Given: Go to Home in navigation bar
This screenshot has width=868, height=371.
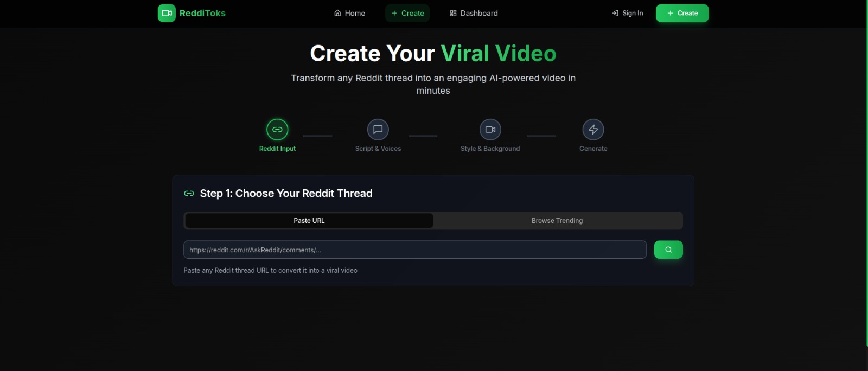Looking at the screenshot, I should (349, 13).
